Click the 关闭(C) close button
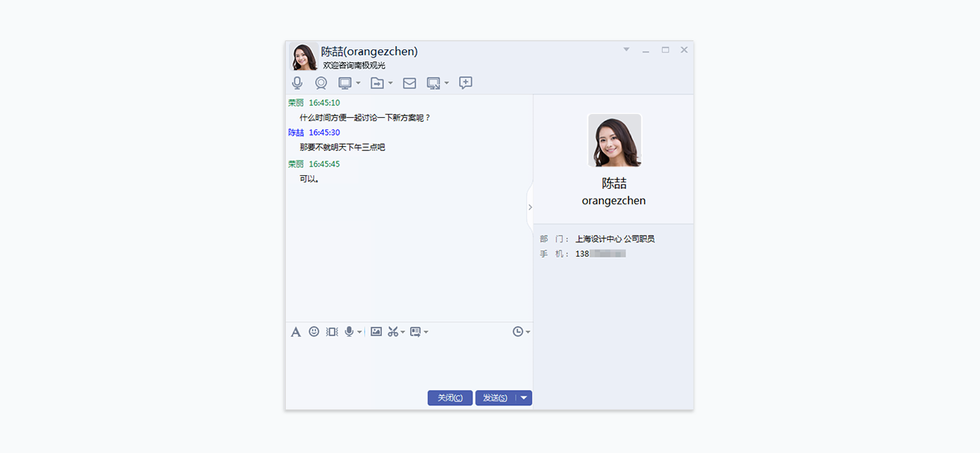 tap(450, 397)
